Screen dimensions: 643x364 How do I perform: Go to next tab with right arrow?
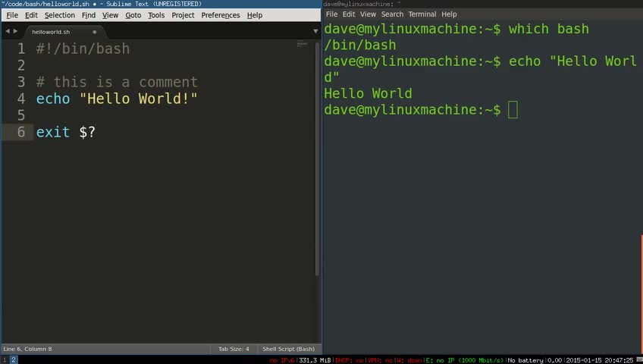(16, 31)
